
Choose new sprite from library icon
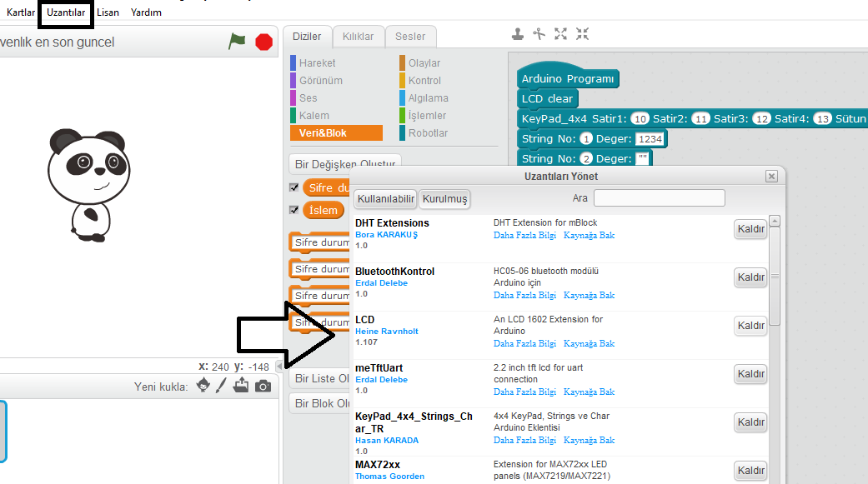[x=203, y=385]
